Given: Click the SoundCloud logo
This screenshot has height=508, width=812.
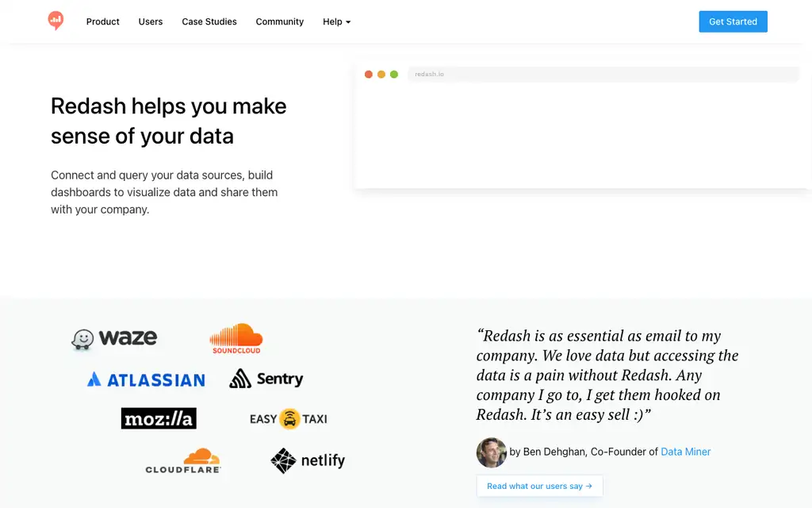Looking at the screenshot, I should click(x=236, y=338).
